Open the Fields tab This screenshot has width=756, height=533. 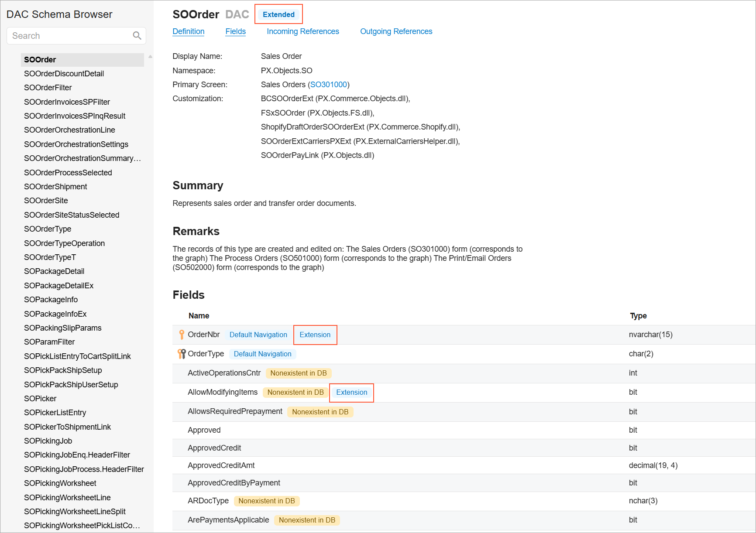236,31
